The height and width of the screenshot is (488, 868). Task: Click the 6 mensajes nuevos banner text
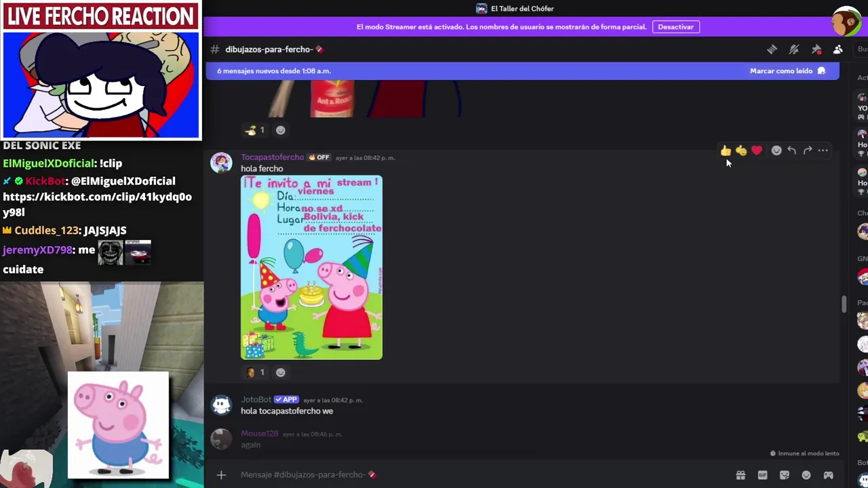point(274,70)
